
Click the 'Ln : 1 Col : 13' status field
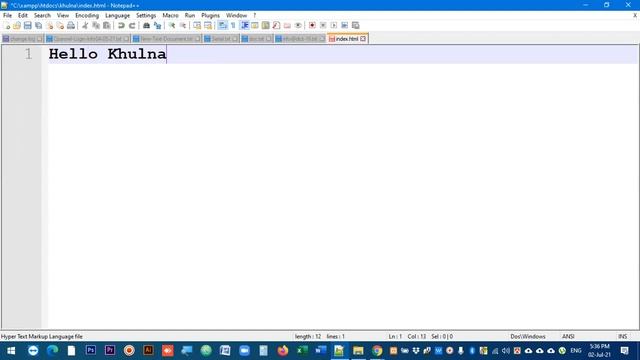tap(407, 337)
